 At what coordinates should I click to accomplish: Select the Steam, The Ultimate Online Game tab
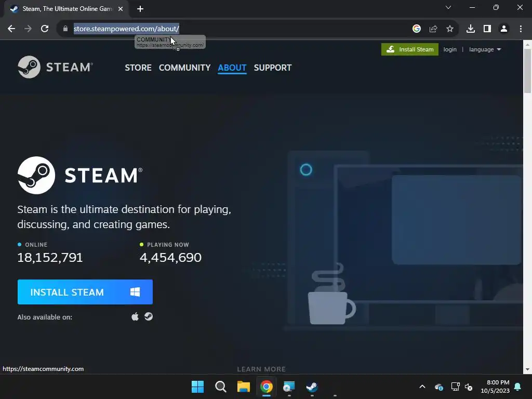[66, 9]
